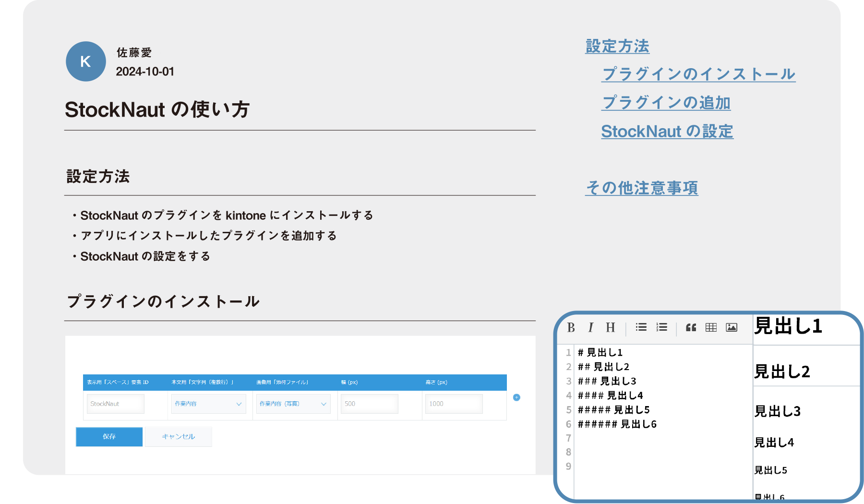Click the 保存 save button
864x504 pixels.
[109, 436]
